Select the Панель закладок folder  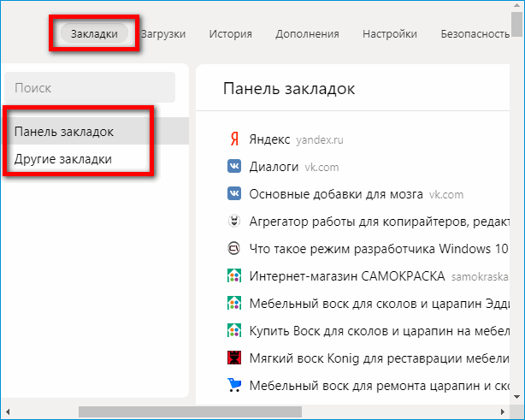pyautogui.click(x=96, y=131)
